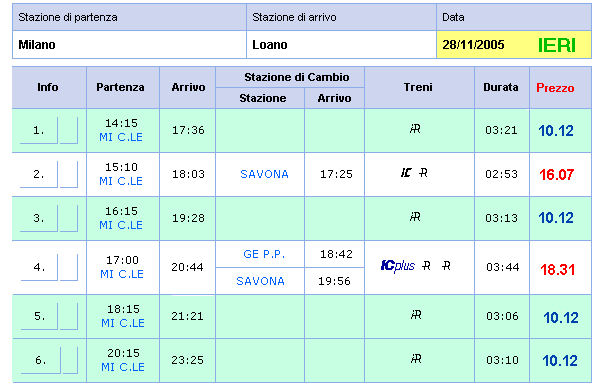This screenshot has height=390, width=600.
Task: Click the small empty box beside info 6
Action: (70, 360)
